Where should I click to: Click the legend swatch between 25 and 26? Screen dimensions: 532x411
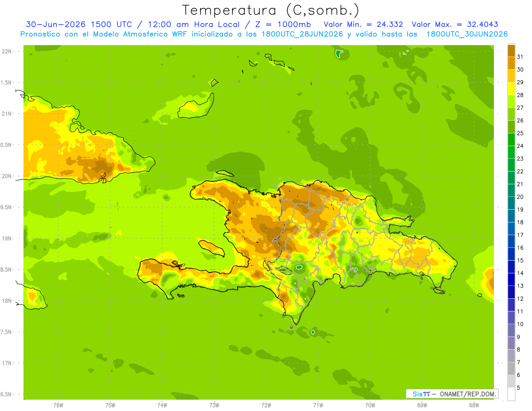pyautogui.click(x=511, y=127)
